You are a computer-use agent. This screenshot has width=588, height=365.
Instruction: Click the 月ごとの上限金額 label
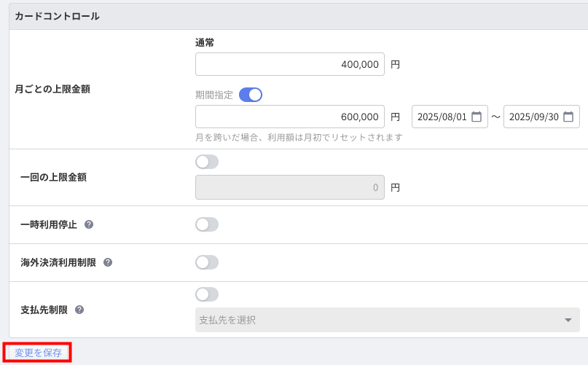tap(58, 89)
